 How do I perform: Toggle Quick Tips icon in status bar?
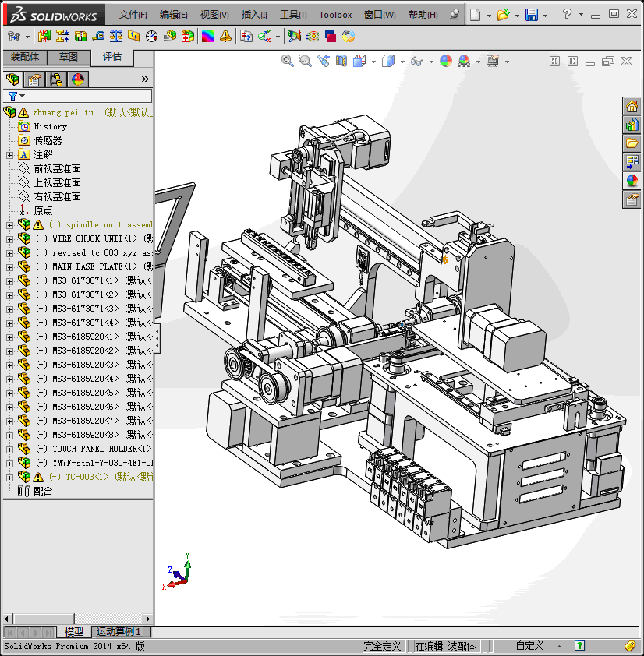click(579, 646)
